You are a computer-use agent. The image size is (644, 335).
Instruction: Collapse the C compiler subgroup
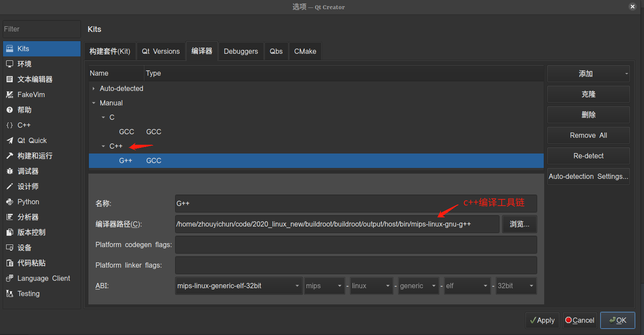point(103,118)
